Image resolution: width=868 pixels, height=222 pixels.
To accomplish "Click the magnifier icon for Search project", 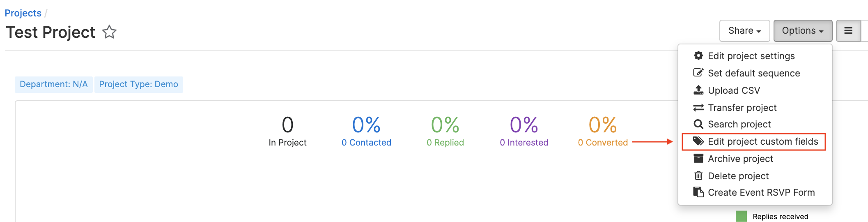I will [698, 124].
